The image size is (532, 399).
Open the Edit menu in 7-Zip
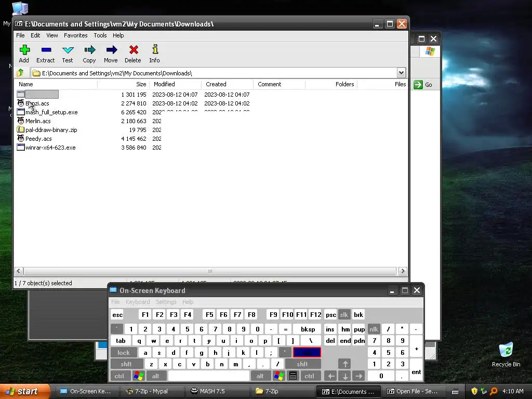35,35
